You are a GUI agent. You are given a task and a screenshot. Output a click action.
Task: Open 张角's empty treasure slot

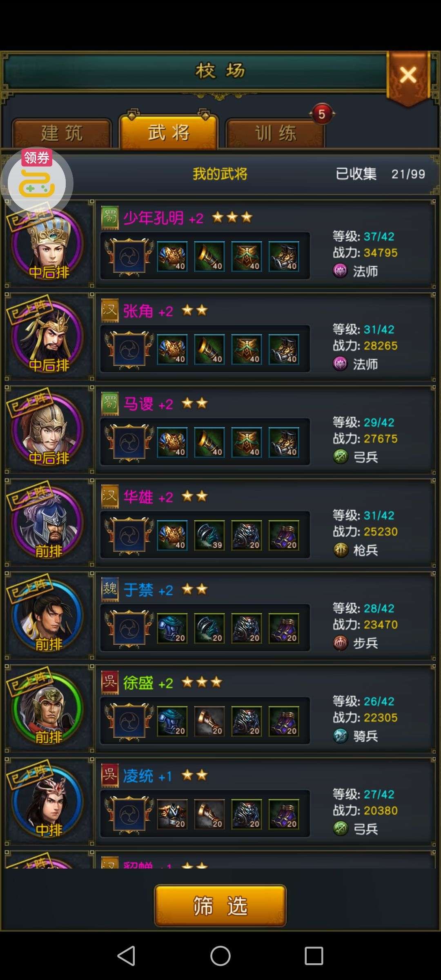point(129,350)
